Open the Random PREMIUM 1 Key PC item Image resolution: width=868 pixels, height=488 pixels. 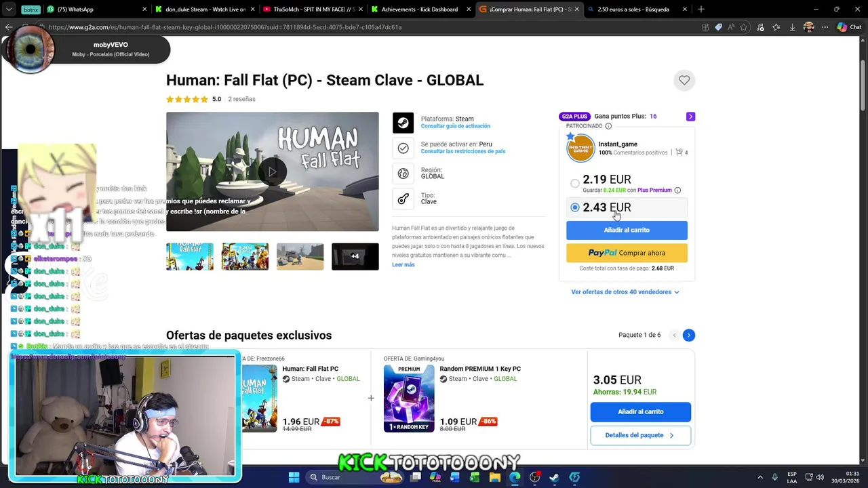click(x=480, y=369)
